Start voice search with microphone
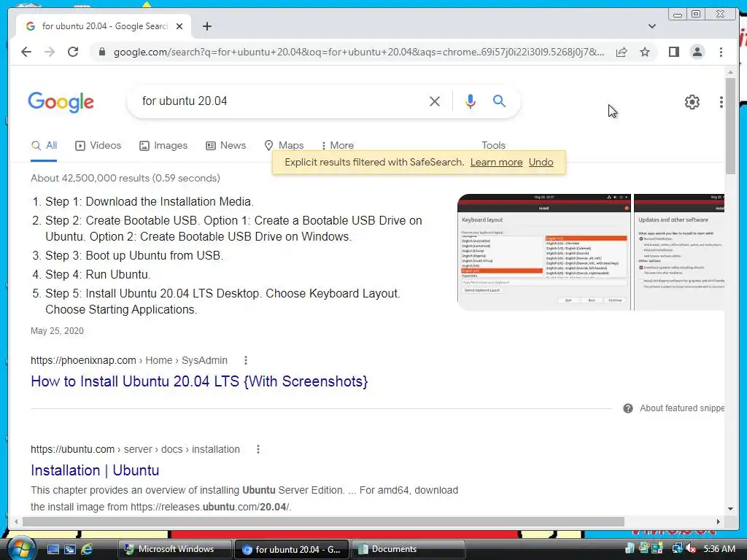Image resolution: width=747 pixels, height=560 pixels. [x=471, y=101]
